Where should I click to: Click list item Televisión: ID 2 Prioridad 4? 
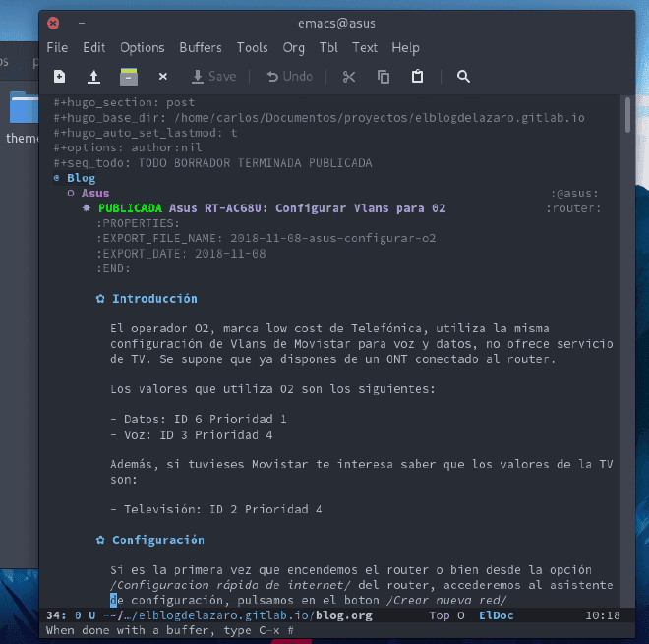pyautogui.click(x=216, y=509)
